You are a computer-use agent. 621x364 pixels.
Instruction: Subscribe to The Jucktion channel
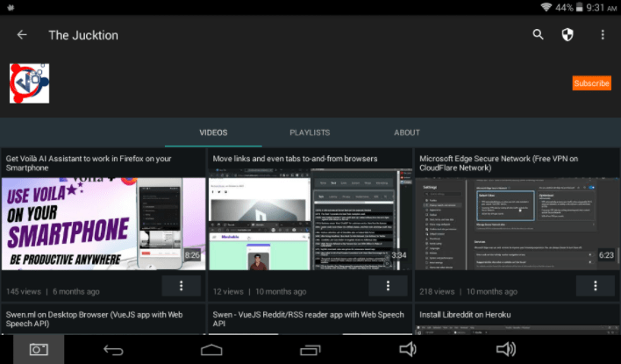pos(592,83)
